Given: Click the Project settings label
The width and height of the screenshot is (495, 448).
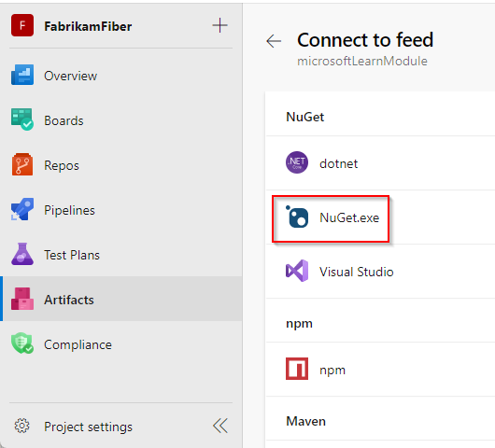Looking at the screenshot, I should click(88, 427).
